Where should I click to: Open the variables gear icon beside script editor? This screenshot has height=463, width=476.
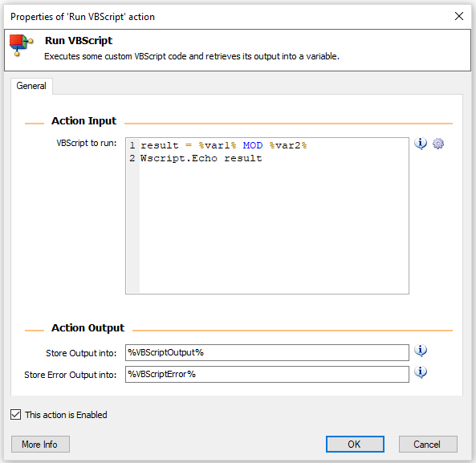pyautogui.click(x=438, y=144)
